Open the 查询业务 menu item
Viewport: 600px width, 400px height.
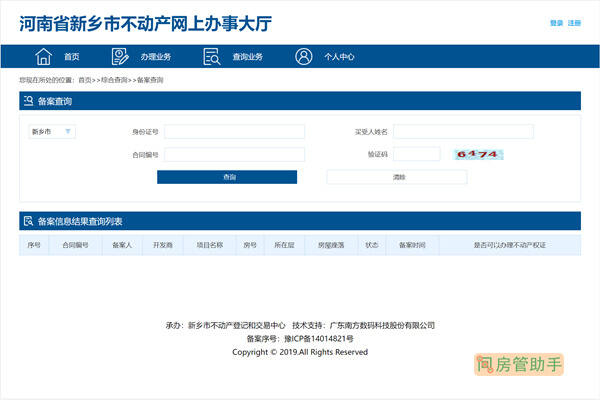[x=248, y=57]
